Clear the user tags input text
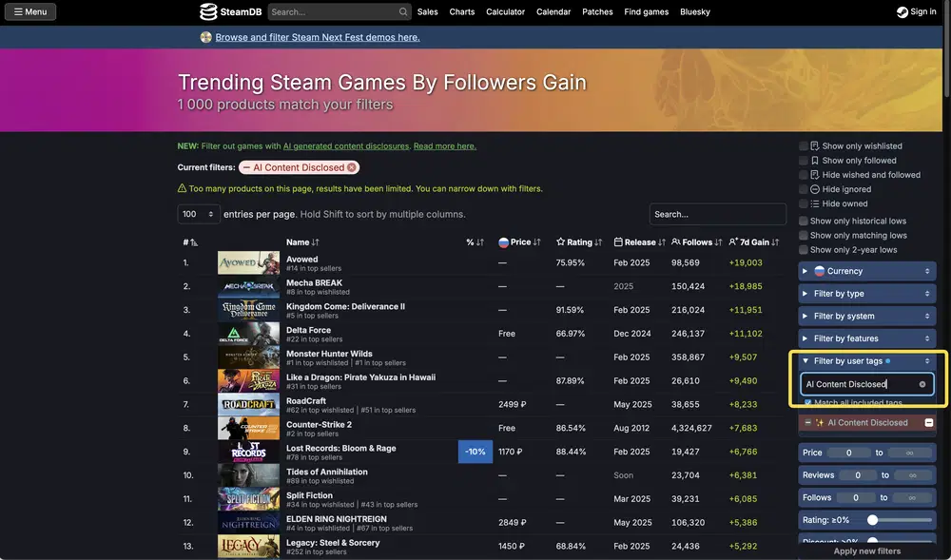 [922, 384]
